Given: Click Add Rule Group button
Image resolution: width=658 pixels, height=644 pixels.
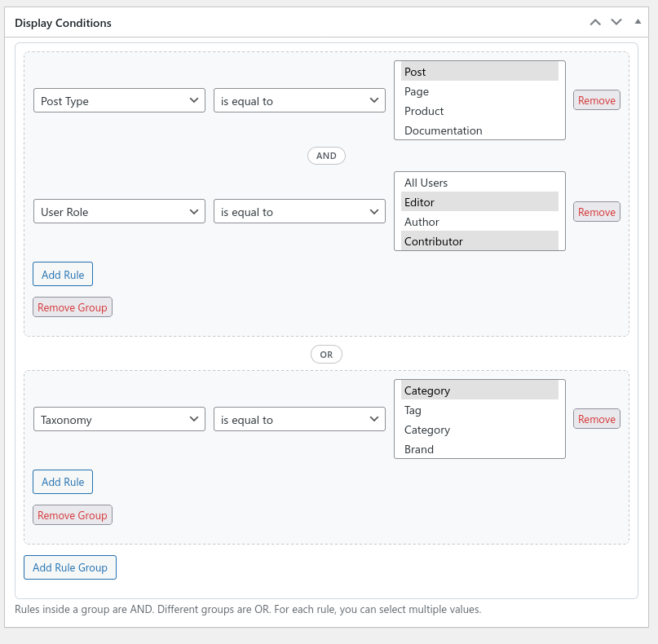Looking at the screenshot, I should pyautogui.click(x=69, y=567).
